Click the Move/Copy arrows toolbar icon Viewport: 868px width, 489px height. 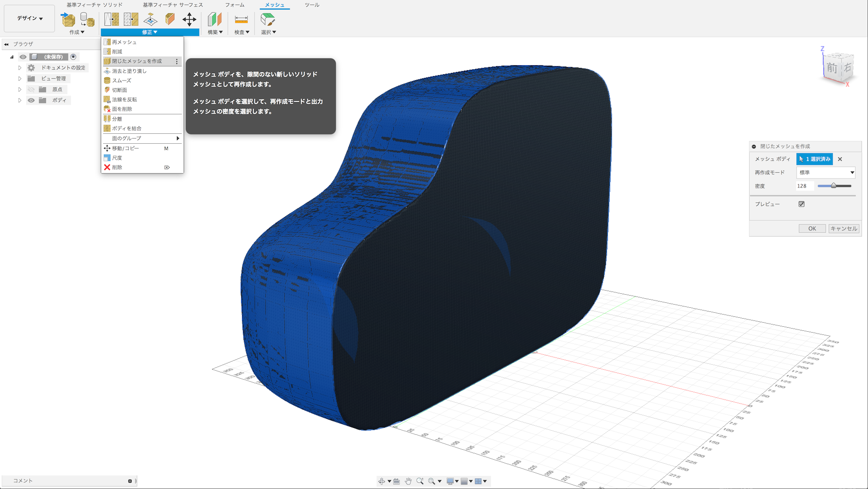click(189, 19)
